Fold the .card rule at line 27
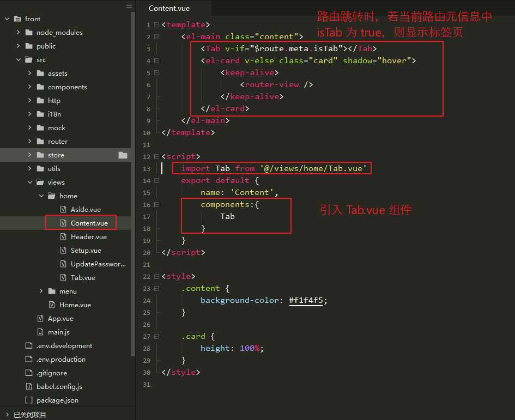The width and height of the screenshot is (515, 420). point(156,336)
